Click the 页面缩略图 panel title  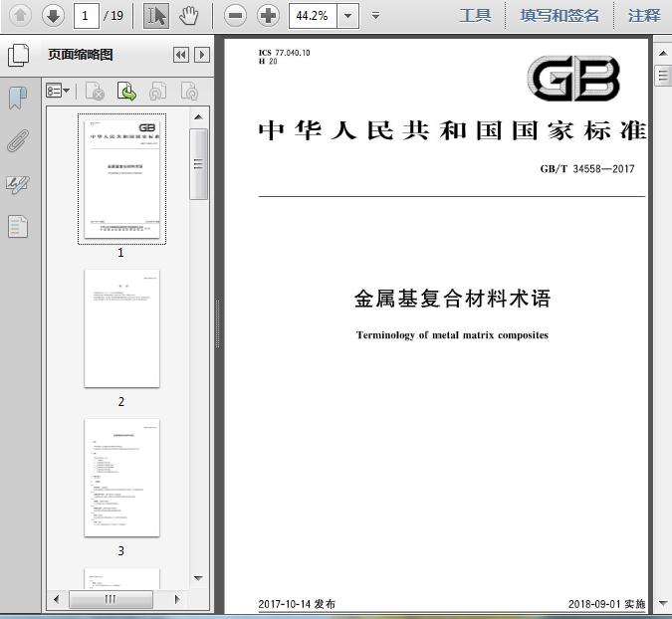tap(81, 55)
